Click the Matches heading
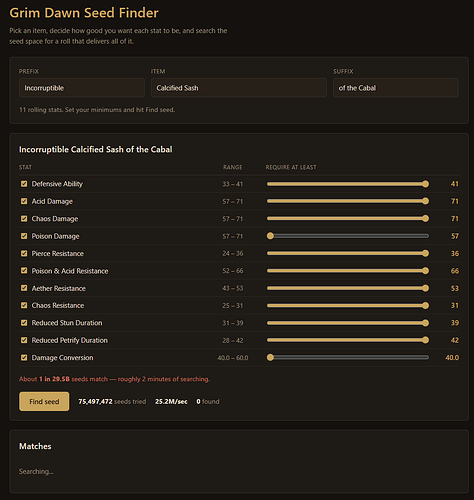The width and height of the screenshot is (474, 500). coord(35,446)
